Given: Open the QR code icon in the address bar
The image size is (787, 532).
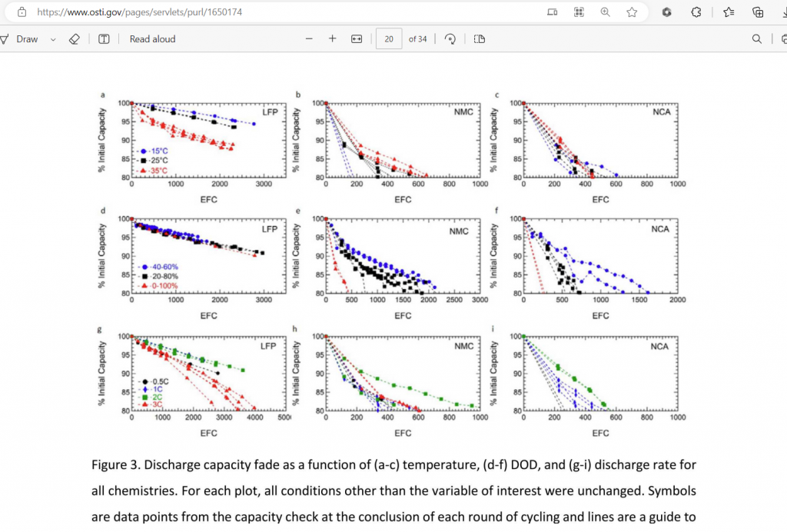Looking at the screenshot, I should [x=579, y=12].
